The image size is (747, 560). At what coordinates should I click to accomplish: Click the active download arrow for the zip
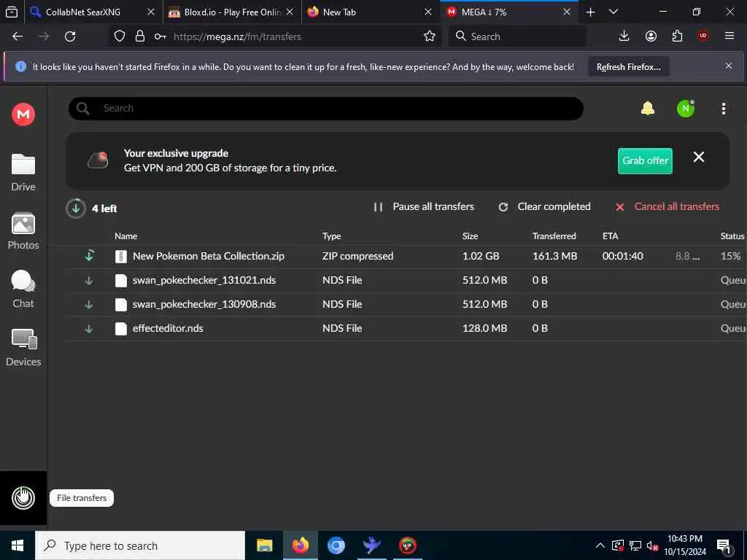[x=89, y=256]
